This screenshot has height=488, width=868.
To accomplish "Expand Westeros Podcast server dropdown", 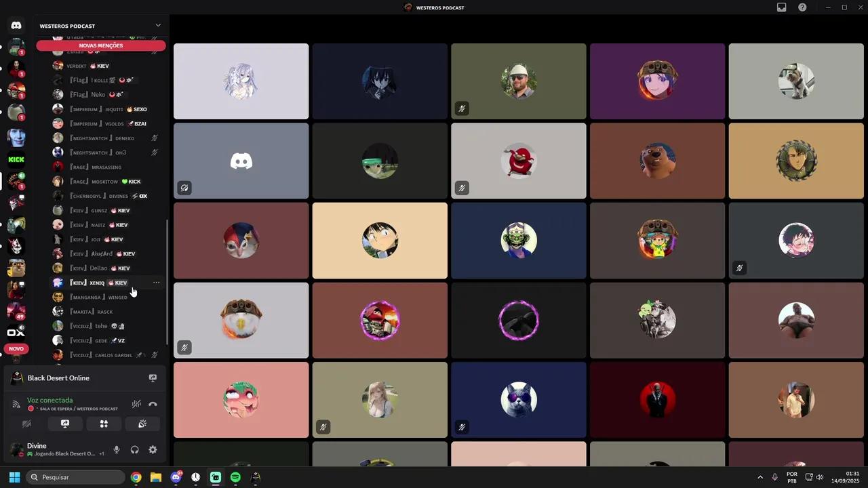I will [158, 26].
